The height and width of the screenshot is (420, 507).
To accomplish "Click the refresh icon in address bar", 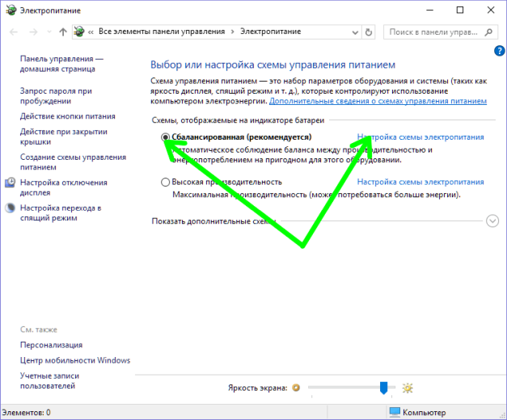I will point(368,32).
